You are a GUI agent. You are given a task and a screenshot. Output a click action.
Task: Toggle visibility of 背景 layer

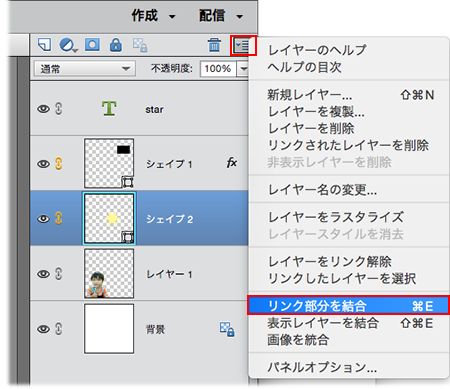(x=43, y=329)
